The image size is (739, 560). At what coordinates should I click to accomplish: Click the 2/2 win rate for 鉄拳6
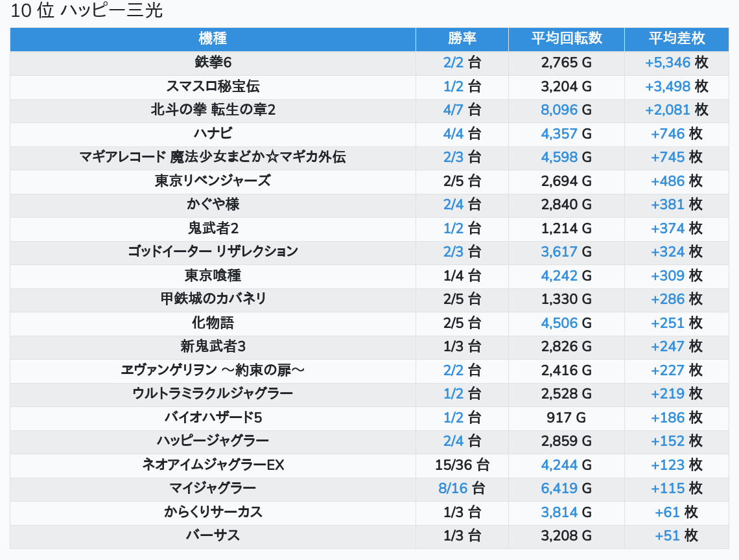[454, 63]
